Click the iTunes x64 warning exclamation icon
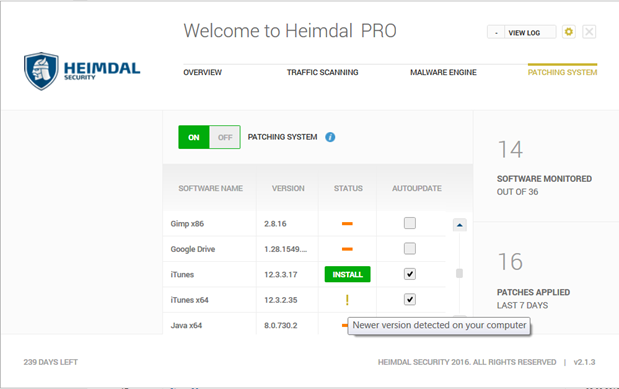The image size is (619, 389). pos(347,300)
